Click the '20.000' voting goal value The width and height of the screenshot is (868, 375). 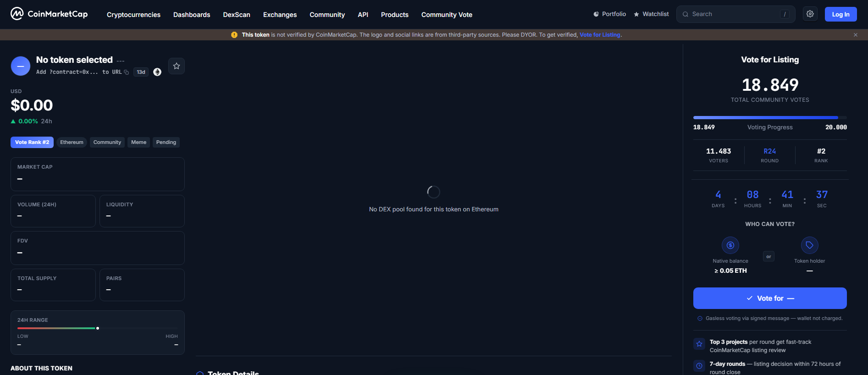click(836, 127)
